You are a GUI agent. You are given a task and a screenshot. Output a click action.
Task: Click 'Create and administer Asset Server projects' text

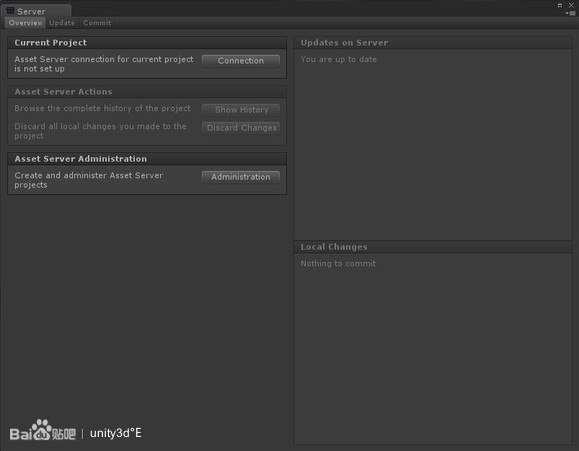pos(89,180)
